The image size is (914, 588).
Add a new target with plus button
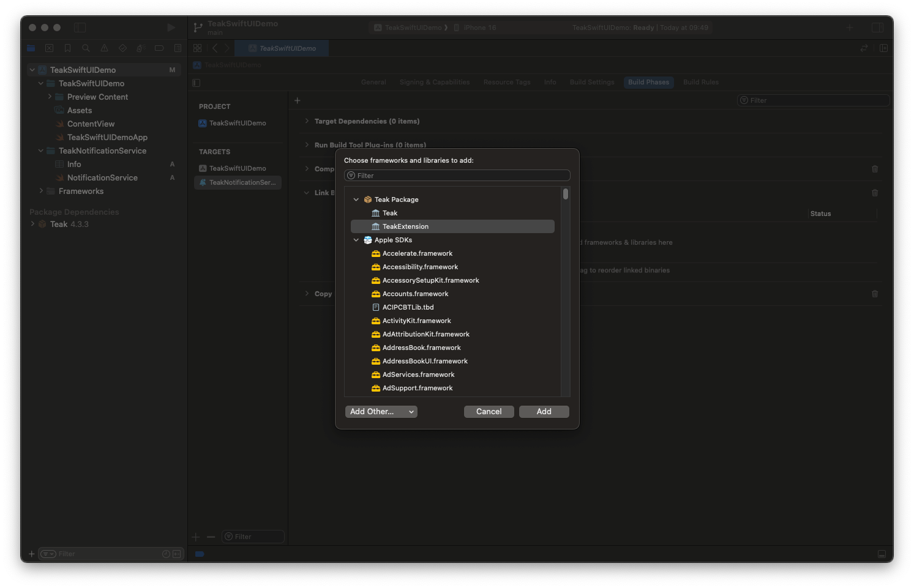pos(196,537)
